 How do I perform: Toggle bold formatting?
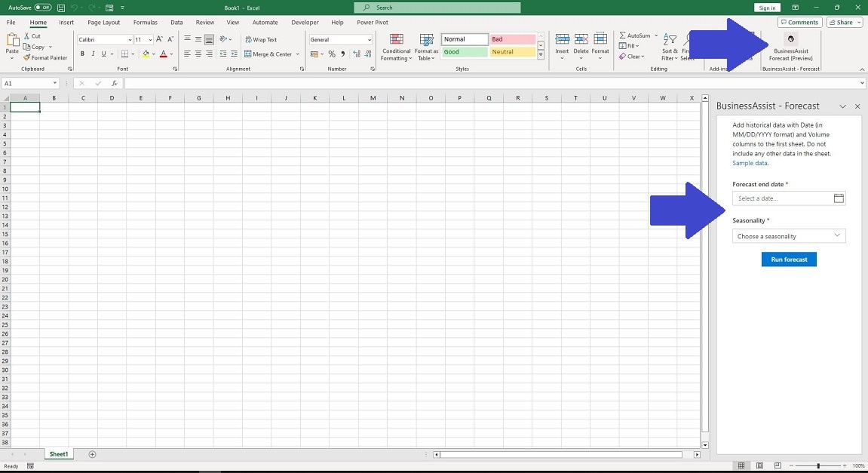click(83, 54)
